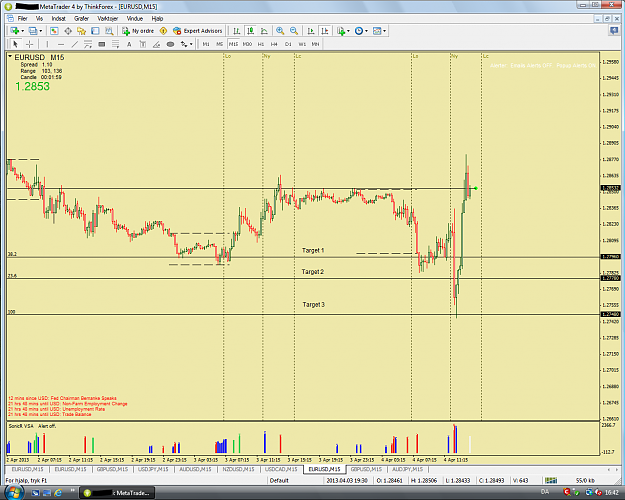
Task: Select the cursor arrow tool
Action: click(15, 44)
